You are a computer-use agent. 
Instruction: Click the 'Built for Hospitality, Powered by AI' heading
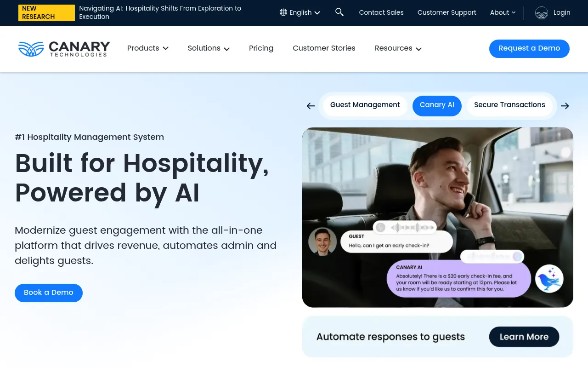[x=142, y=178]
